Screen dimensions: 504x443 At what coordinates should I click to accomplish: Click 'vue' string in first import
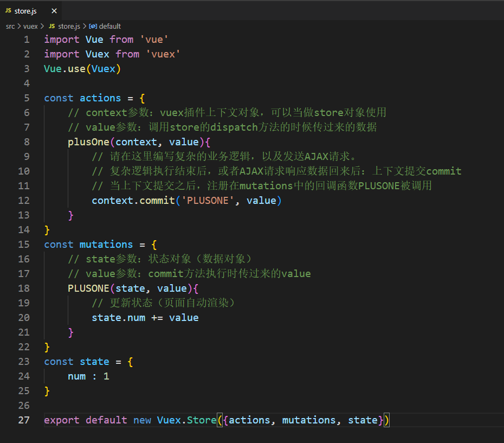154,40
